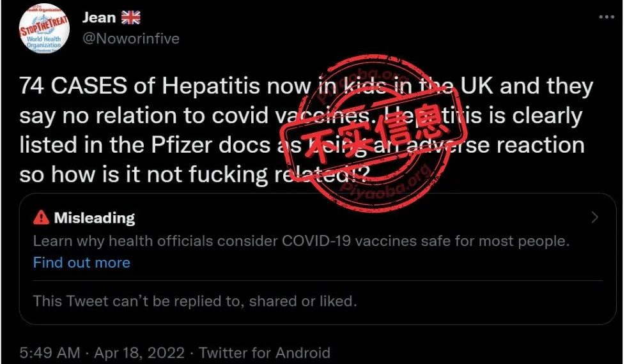Click Jean's WHO profile avatar
Screen dimensions: 627x364
44,29
